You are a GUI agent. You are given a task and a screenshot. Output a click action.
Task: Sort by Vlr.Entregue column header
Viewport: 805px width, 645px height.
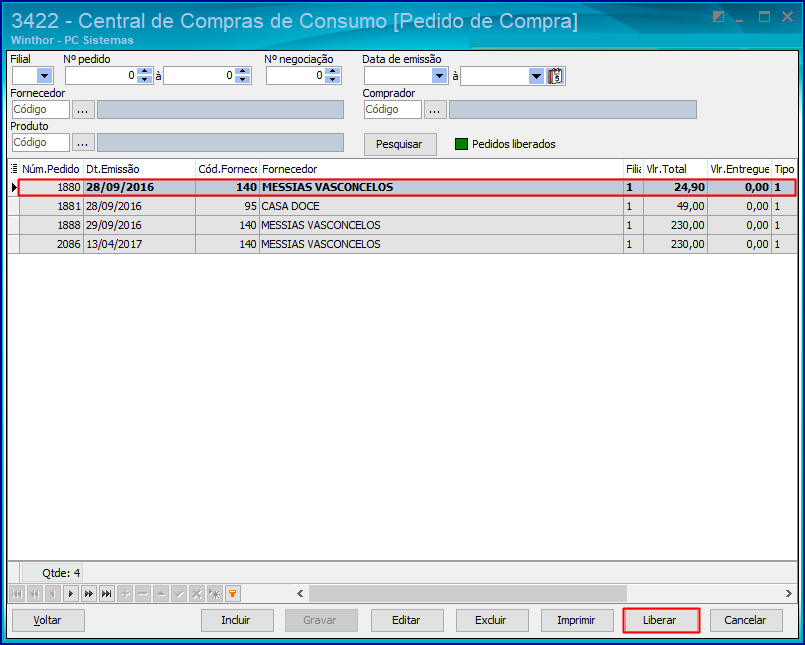pos(739,169)
